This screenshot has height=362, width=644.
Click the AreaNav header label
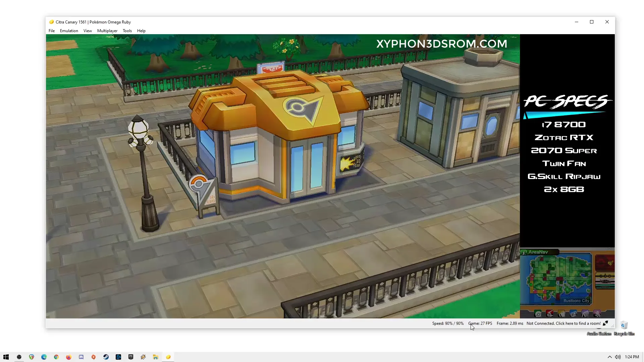538,252
